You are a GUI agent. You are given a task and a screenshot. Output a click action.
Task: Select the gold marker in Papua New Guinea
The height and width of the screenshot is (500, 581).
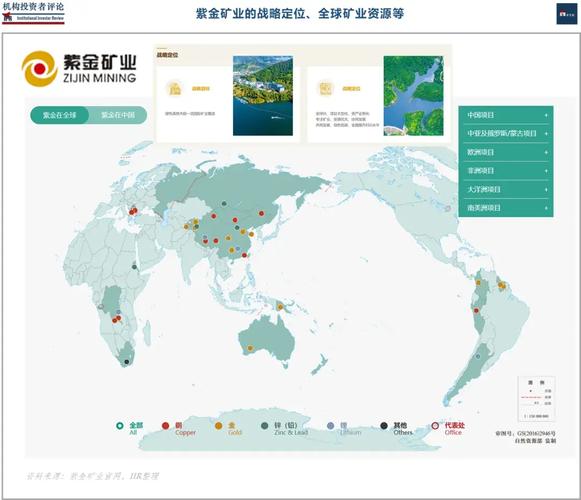[280, 307]
